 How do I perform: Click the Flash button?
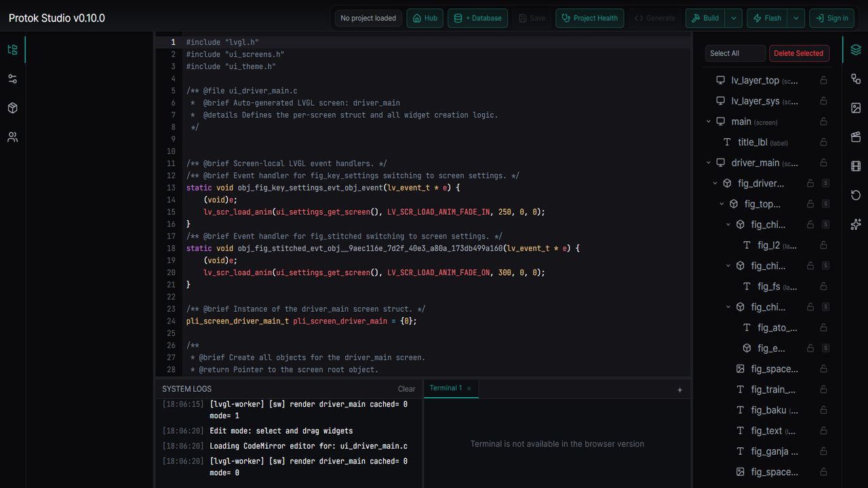[768, 18]
